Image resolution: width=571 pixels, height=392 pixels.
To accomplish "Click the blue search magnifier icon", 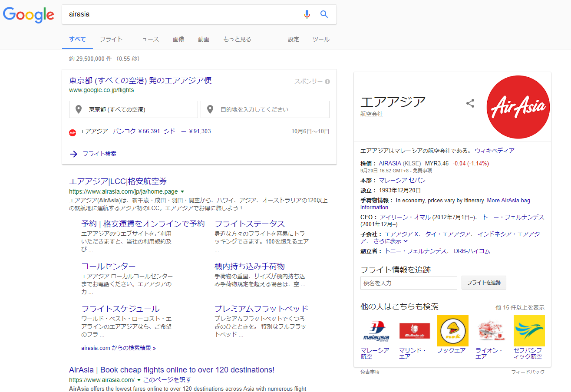I will (x=324, y=14).
